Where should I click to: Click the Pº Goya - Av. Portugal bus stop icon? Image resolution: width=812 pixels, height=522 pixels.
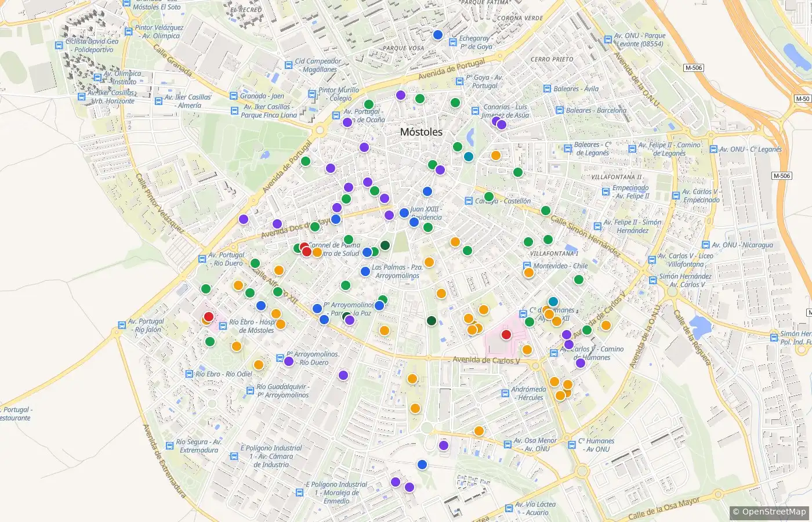(x=459, y=82)
